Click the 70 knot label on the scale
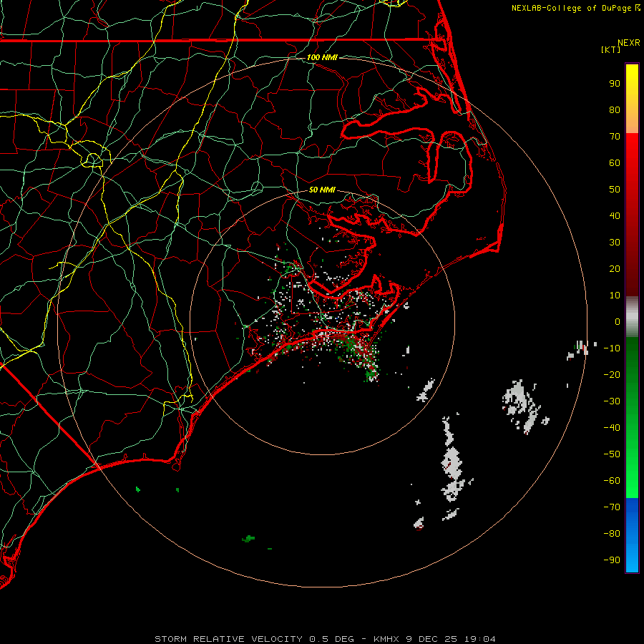The height and width of the screenshot is (644, 644). pyautogui.click(x=615, y=137)
